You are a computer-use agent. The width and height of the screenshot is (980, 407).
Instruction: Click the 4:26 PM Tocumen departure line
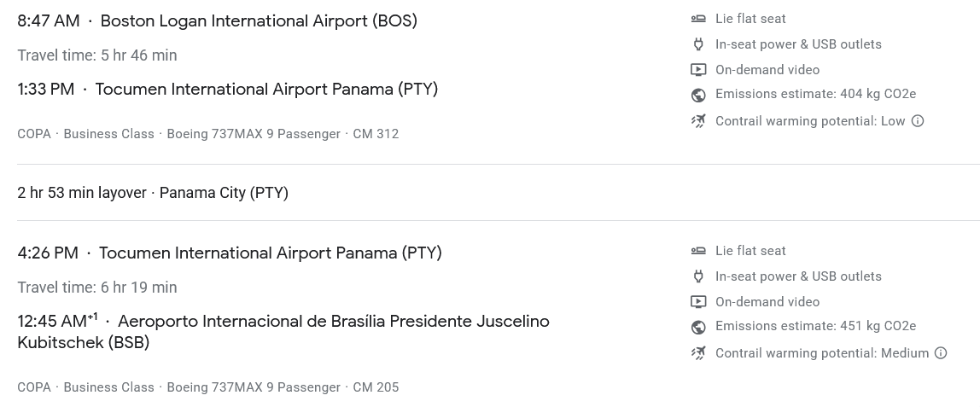[229, 253]
